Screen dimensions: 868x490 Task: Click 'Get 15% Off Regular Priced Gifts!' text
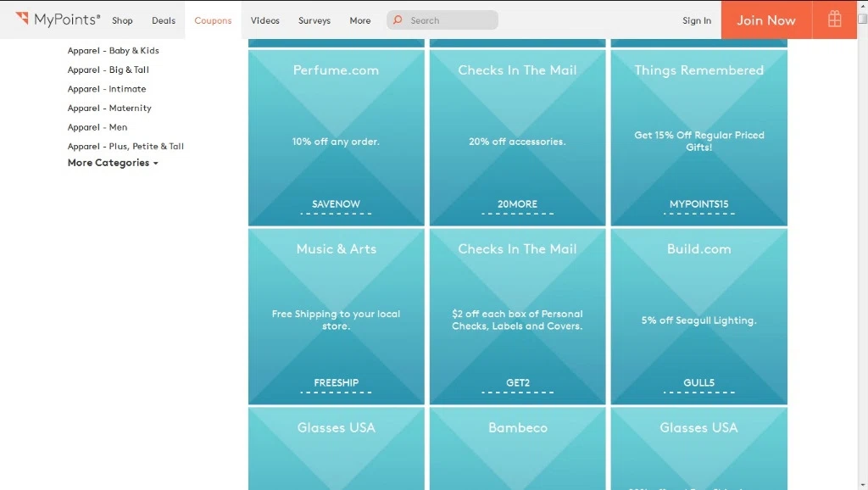(698, 142)
